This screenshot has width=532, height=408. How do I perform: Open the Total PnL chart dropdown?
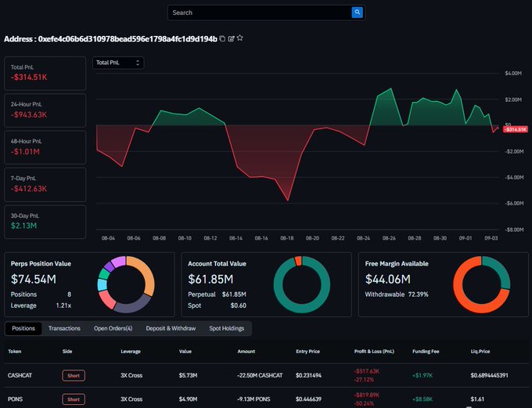[118, 63]
